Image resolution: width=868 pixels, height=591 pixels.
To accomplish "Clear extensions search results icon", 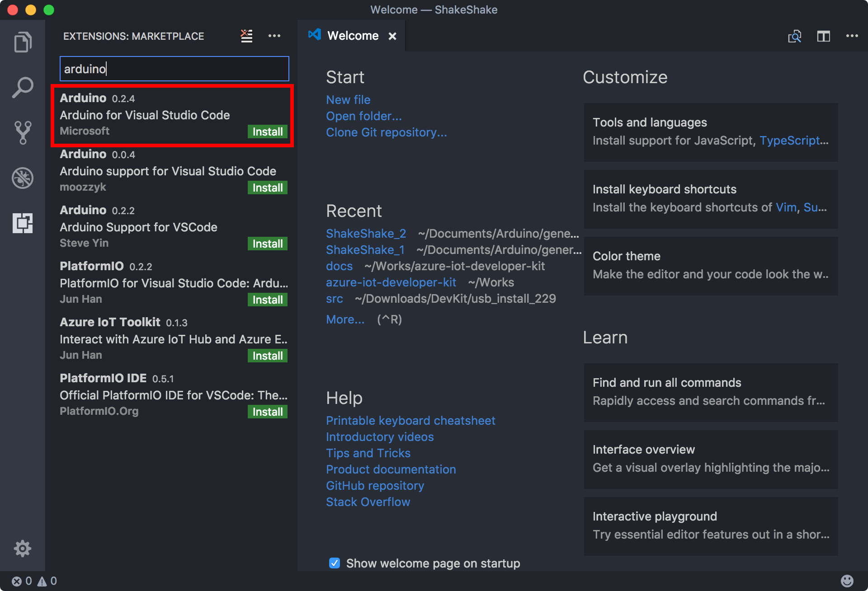I will tap(246, 36).
